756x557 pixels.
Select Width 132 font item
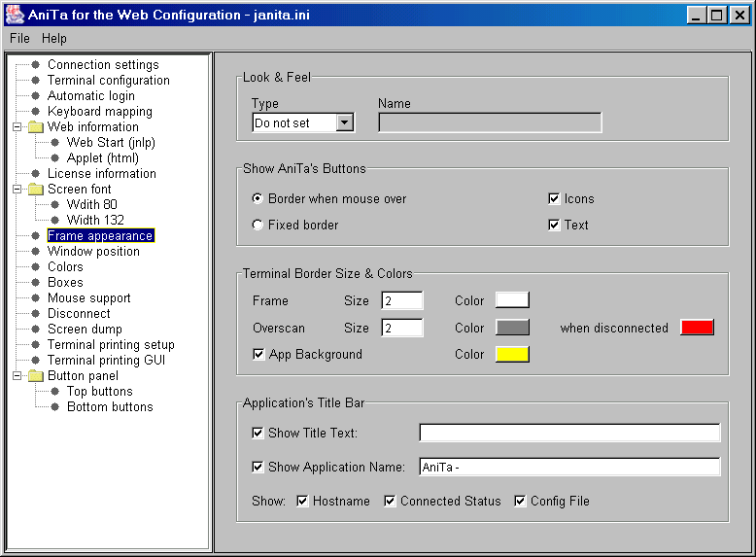coord(95,220)
